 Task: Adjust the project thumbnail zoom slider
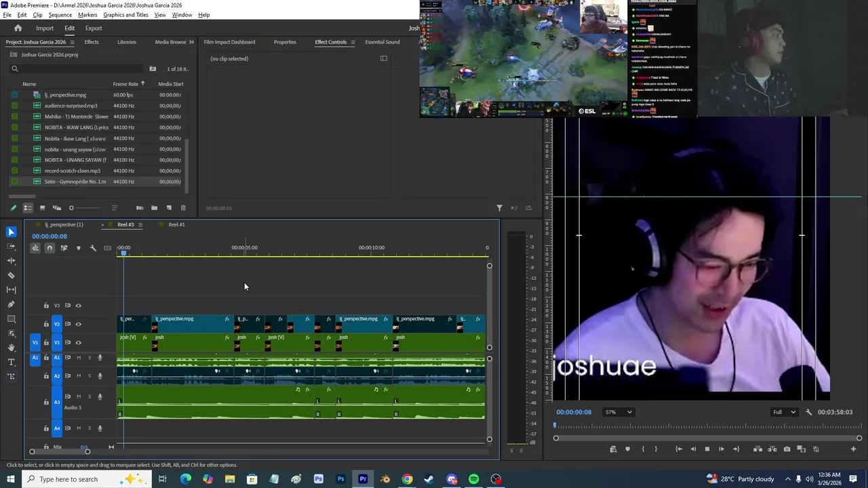(x=85, y=208)
